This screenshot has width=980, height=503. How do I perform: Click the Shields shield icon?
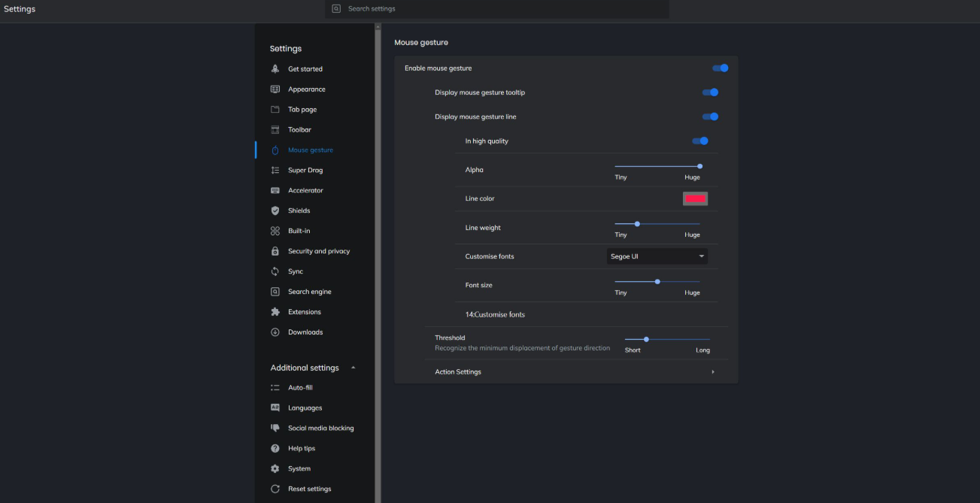pos(275,211)
